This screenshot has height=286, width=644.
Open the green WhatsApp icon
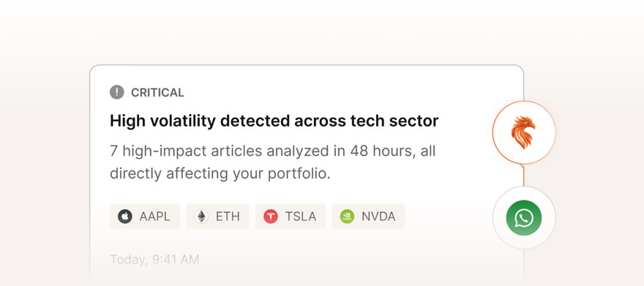click(x=523, y=218)
